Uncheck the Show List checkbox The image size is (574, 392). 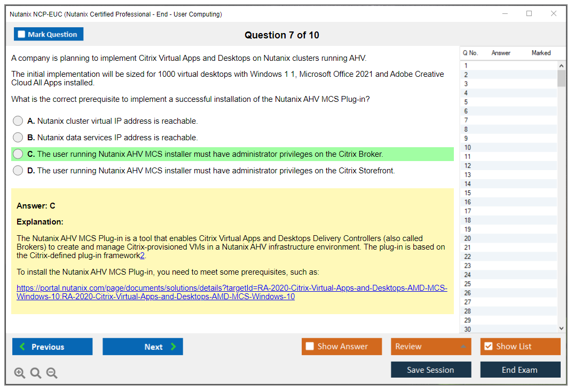pyautogui.click(x=488, y=347)
